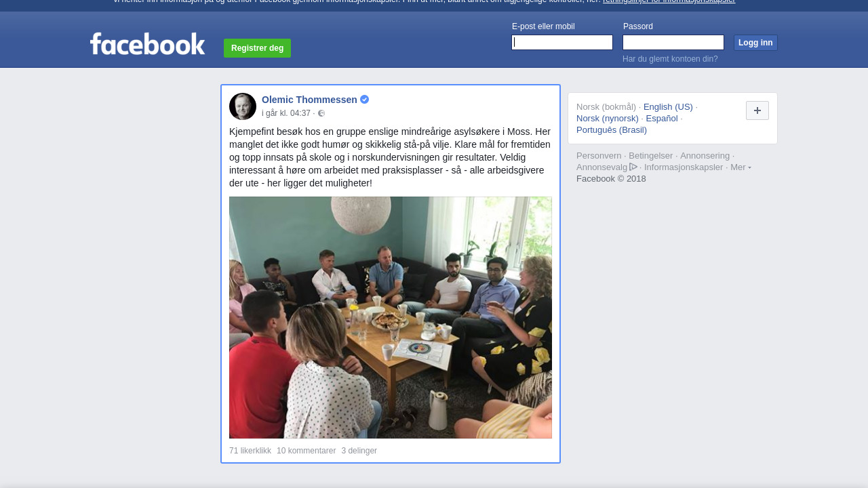Click the Registrer deg button
Screen dimensions: 868x488
coord(257,48)
